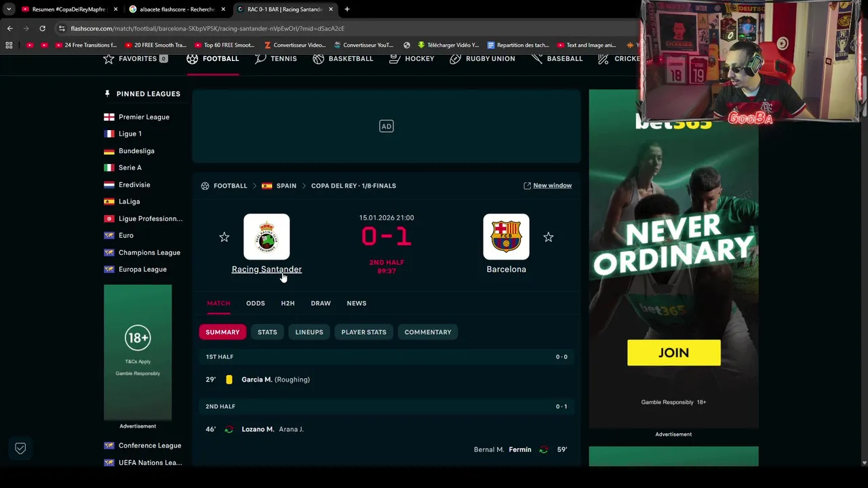Click player Fermín in summary
Screen dimensions: 868x488
(520, 450)
